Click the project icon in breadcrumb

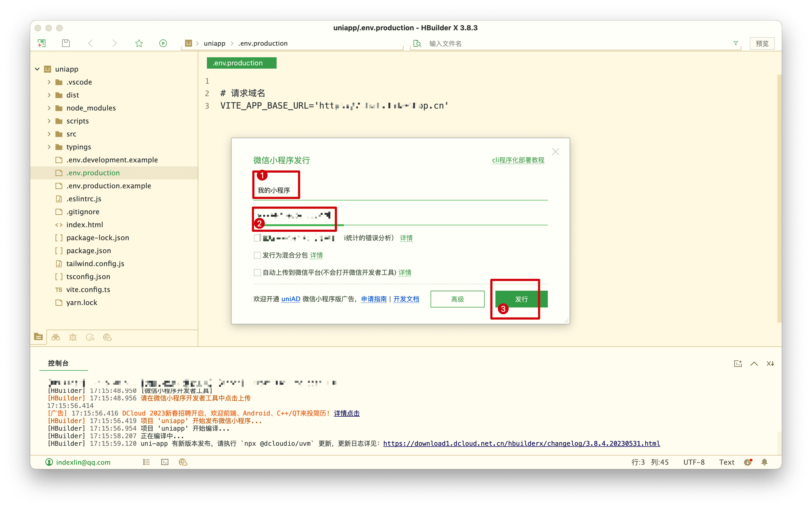coord(189,43)
